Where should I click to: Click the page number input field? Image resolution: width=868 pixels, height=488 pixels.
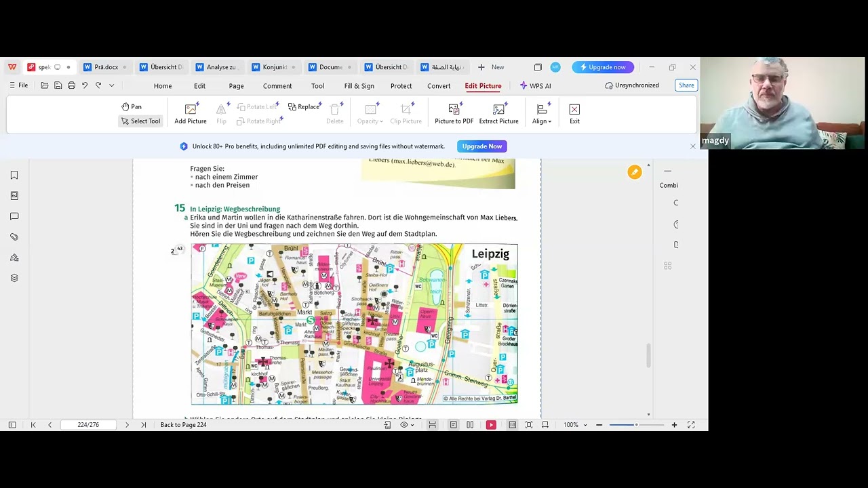[x=88, y=425]
